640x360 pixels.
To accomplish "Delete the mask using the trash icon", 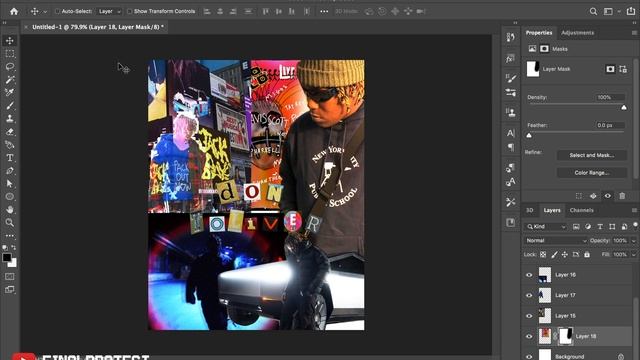I will 622,196.
